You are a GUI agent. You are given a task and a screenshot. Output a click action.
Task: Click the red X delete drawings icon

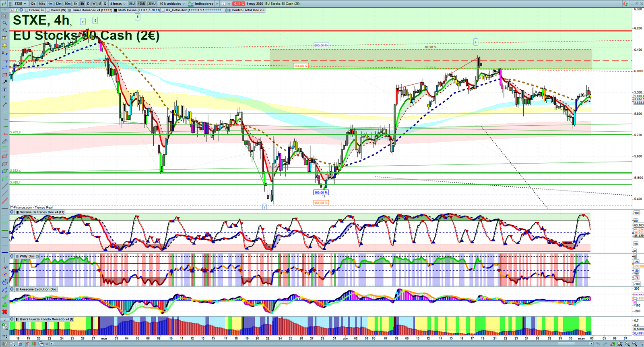4,312
